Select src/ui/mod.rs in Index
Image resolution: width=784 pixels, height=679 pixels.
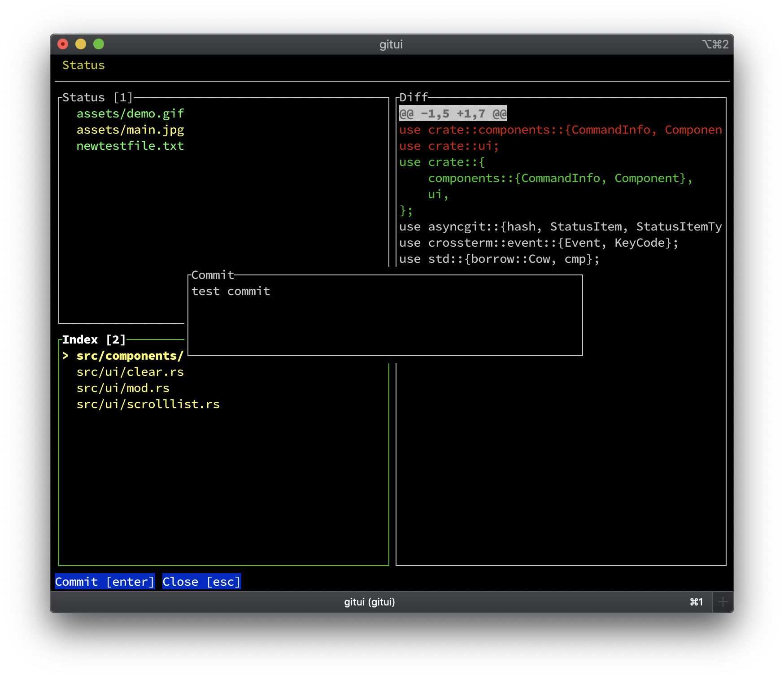coord(123,388)
